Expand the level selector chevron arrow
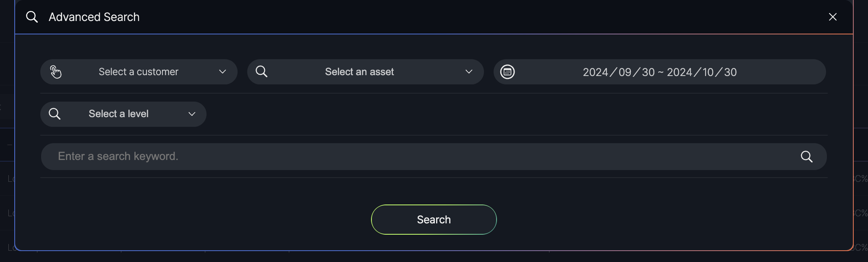Image resolution: width=868 pixels, height=262 pixels. (192, 114)
